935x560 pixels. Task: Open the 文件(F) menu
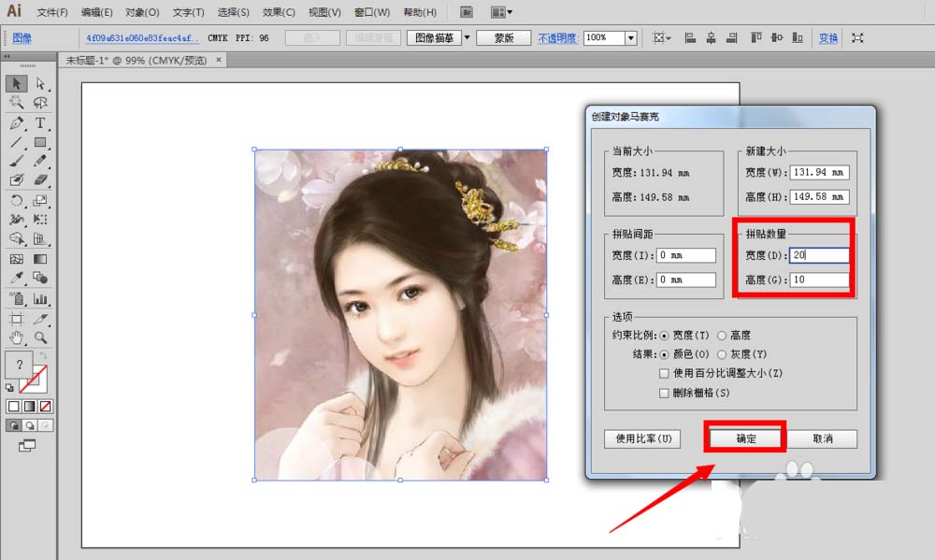click(x=52, y=12)
